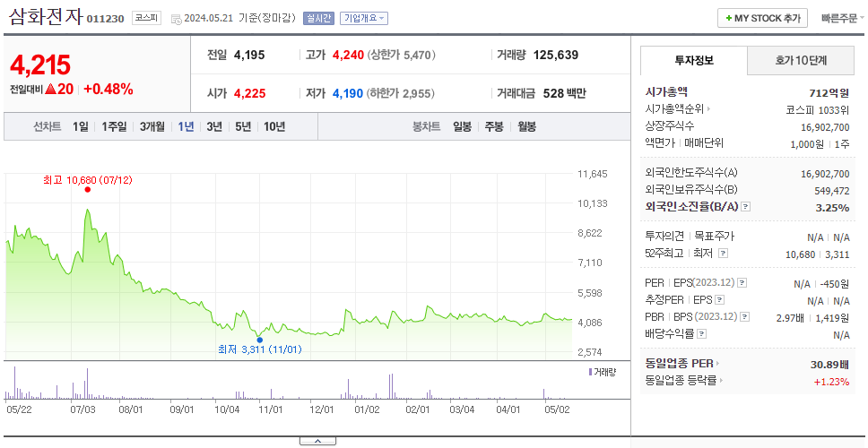Click the arrow next to 동일업종 등락률

[721, 381]
